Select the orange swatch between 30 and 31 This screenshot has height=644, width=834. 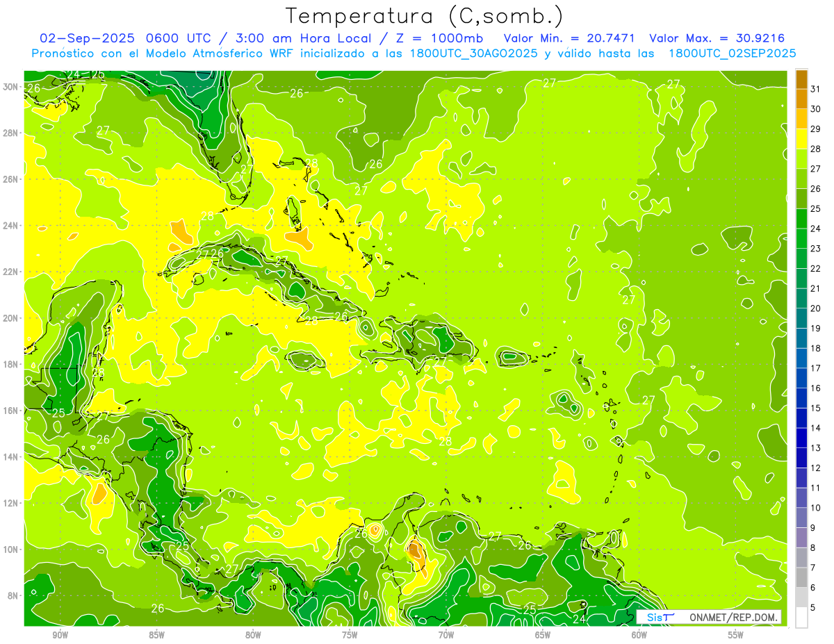(x=801, y=99)
